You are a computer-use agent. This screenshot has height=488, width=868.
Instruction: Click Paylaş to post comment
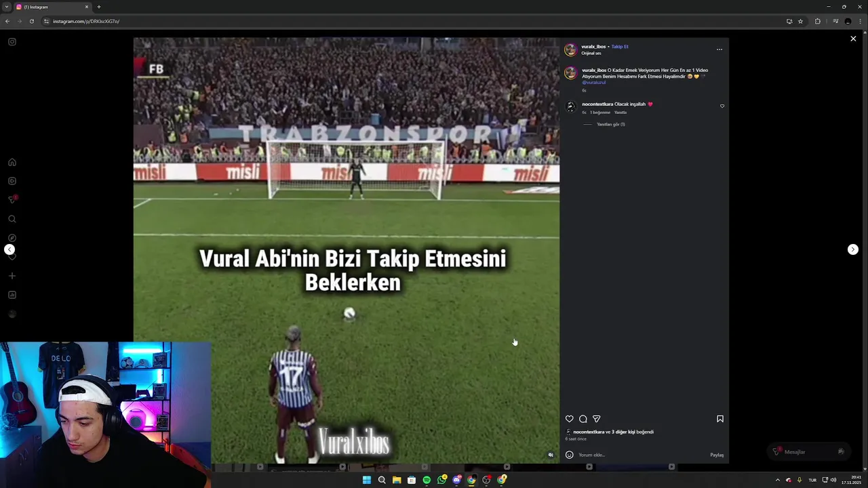pos(717,455)
